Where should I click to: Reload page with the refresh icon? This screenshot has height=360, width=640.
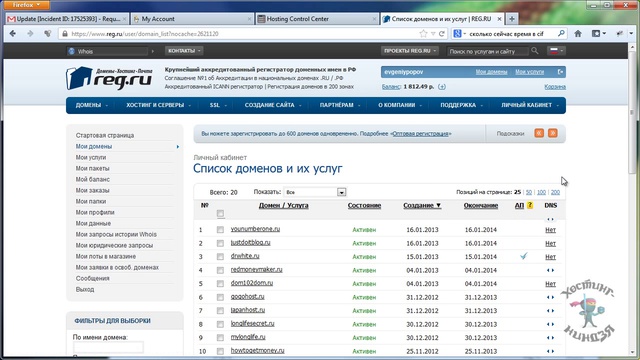(x=441, y=34)
